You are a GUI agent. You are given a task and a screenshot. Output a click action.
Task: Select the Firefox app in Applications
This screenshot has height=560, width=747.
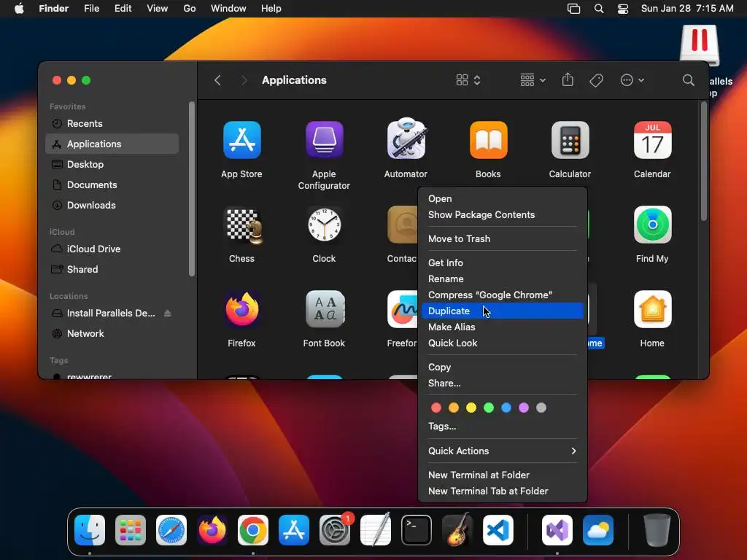pos(241,309)
